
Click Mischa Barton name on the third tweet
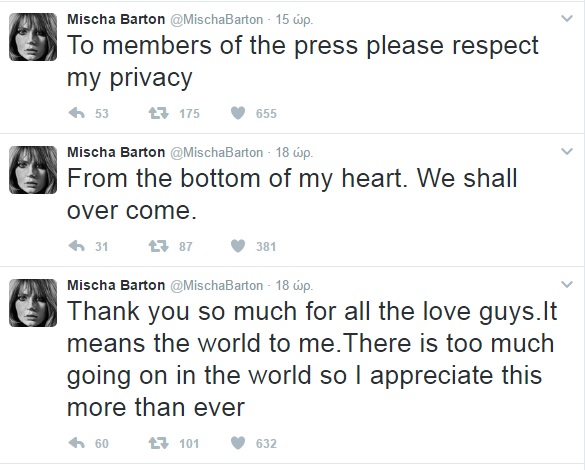(116, 285)
